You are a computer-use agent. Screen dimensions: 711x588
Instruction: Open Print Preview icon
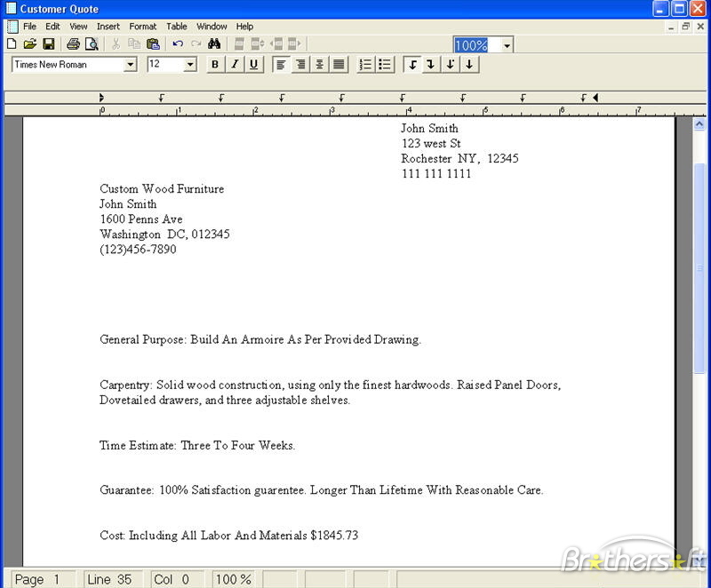[92, 44]
